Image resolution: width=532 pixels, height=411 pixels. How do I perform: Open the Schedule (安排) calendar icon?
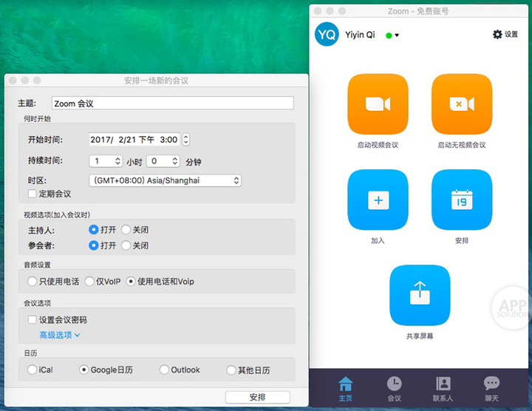461,200
